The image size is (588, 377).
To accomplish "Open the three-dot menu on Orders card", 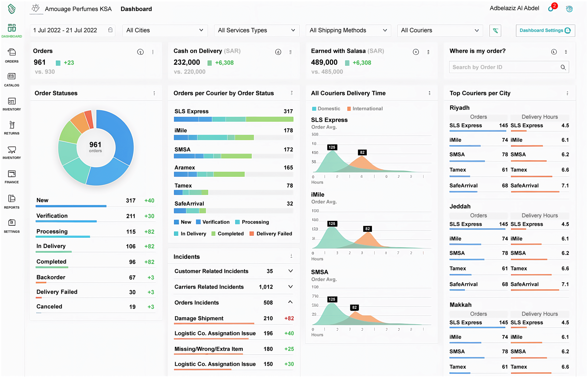I will [153, 52].
